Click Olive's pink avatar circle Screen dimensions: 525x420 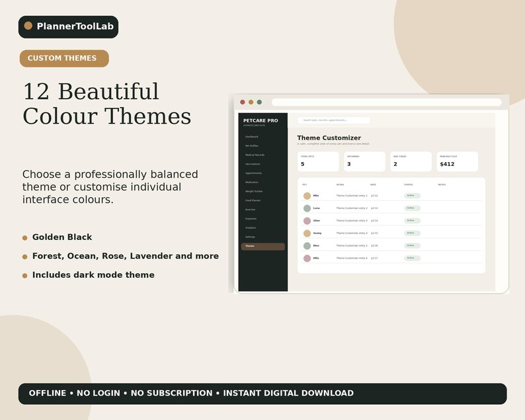pyautogui.click(x=307, y=221)
